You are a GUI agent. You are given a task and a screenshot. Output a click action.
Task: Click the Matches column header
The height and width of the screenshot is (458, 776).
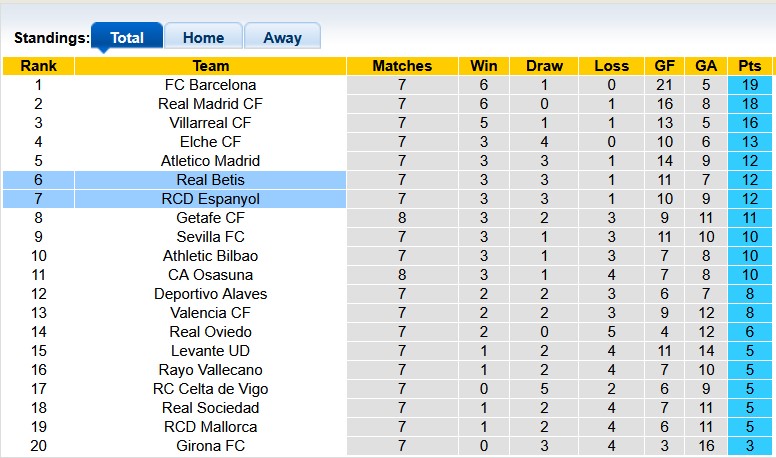click(x=402, y=66)
